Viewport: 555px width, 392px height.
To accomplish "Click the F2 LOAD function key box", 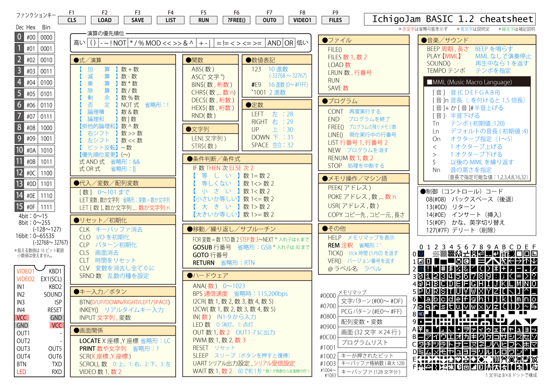I will 104,20.
